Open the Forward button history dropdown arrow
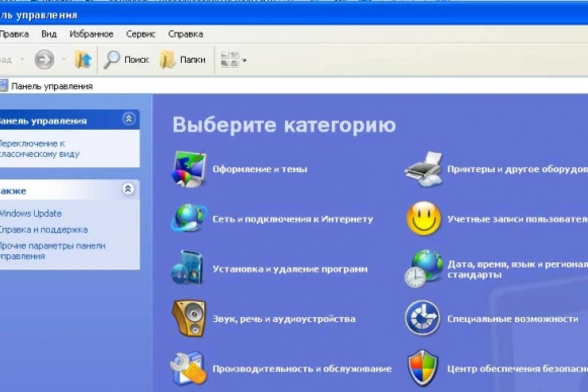The image size is (588, 392). [x=63, y=60]
